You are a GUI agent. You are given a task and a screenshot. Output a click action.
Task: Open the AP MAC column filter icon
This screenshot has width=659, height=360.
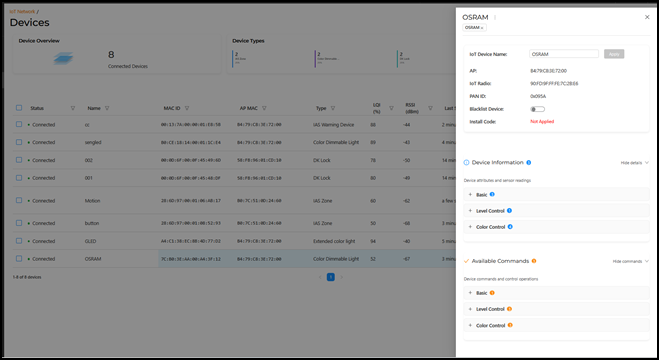(264, 108)
